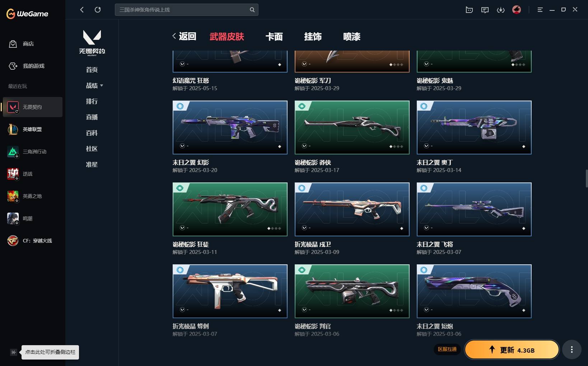Image resolution: width=588 pixels, height=366 pixels.
Task: Toggle the circular check on 末日之翼 幻影 card
Action: [x=182, y=146]
